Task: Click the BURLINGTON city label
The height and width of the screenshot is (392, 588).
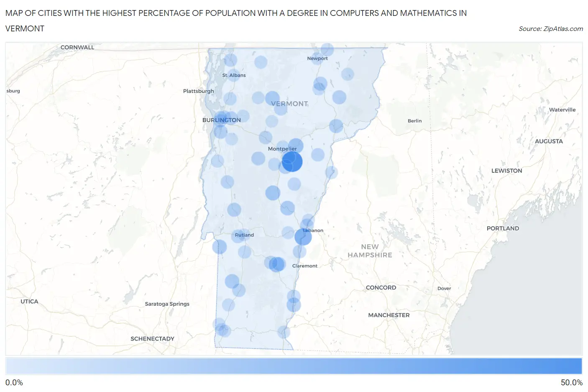Action: pos(222,120)
